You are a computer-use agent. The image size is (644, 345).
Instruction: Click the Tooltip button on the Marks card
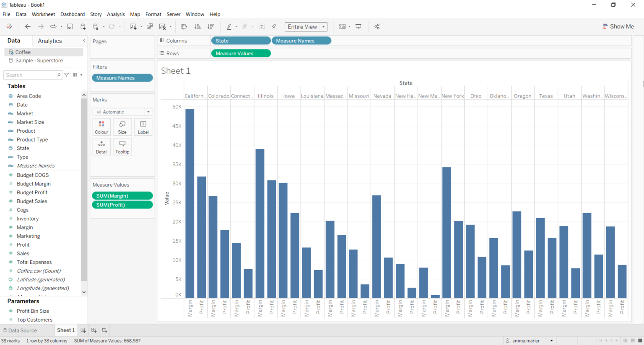click(x=122, y=147)
